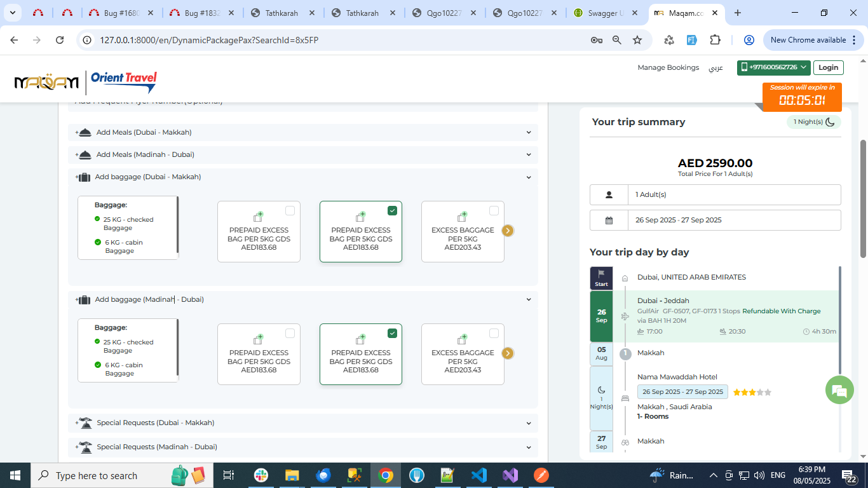The width and height of the screenshot is (868, 488).
Task: Click next arrow in Madinah - Dubai baggage carousel
Action: tap(507, 353)
